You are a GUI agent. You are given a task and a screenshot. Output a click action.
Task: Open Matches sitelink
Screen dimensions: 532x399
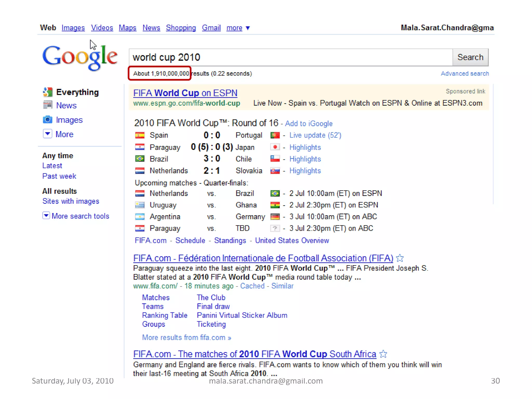(x=156, y=297)
